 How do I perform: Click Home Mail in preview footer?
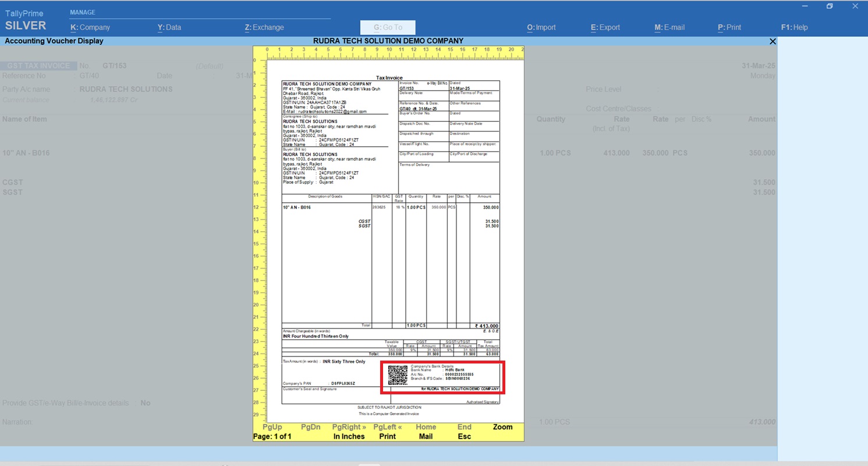click(426, 432)
